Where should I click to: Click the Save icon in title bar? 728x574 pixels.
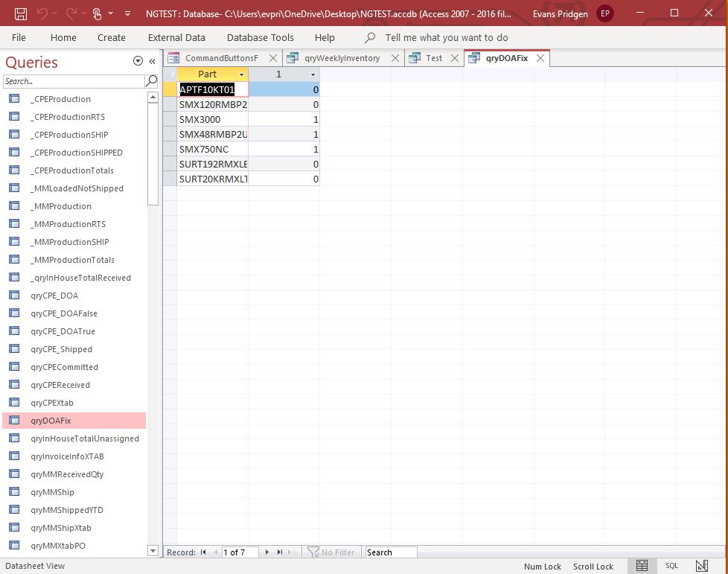coord(20,14)
